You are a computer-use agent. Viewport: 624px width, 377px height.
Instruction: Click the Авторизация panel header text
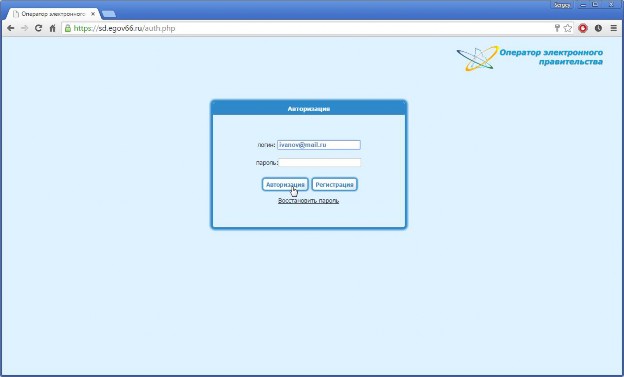tap(309, 109)
